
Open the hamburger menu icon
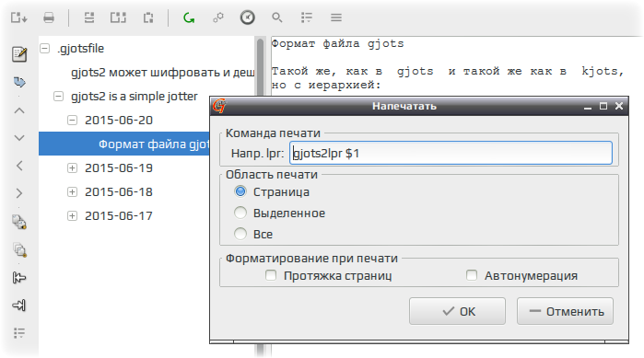click(x=336, y=17)
